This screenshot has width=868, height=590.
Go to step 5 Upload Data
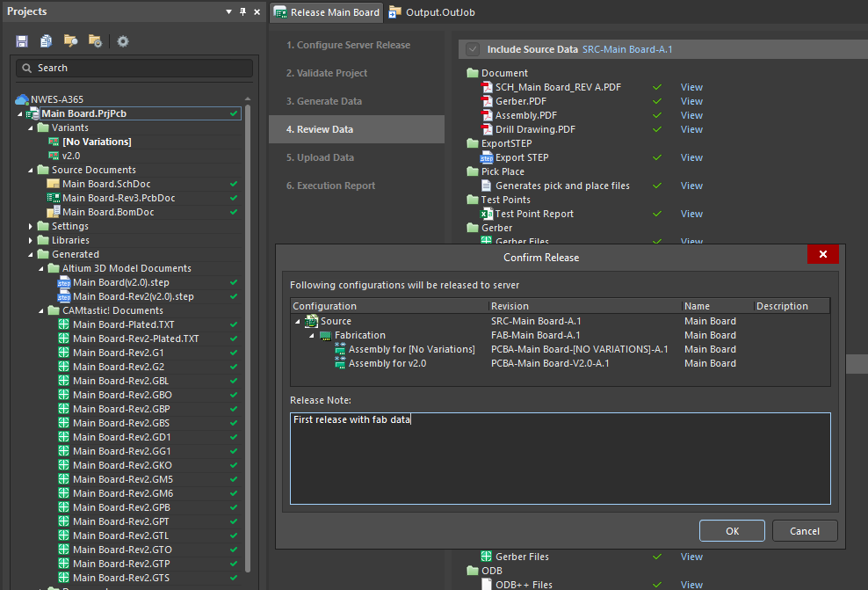(320, 157)
